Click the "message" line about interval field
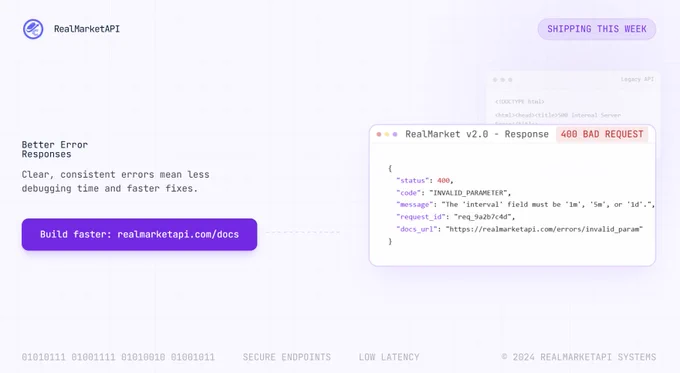The width and height of the screenshot is (680, 373). (525, 204)
